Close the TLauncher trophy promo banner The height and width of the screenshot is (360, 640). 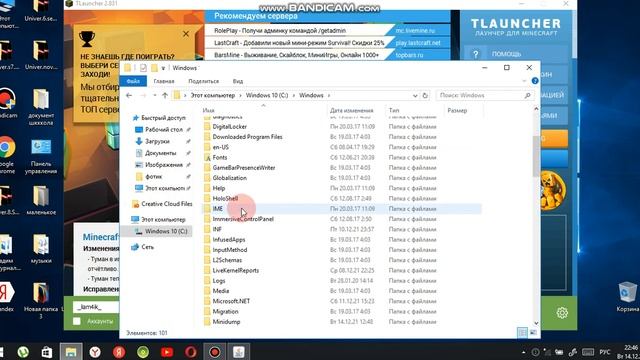186,34
